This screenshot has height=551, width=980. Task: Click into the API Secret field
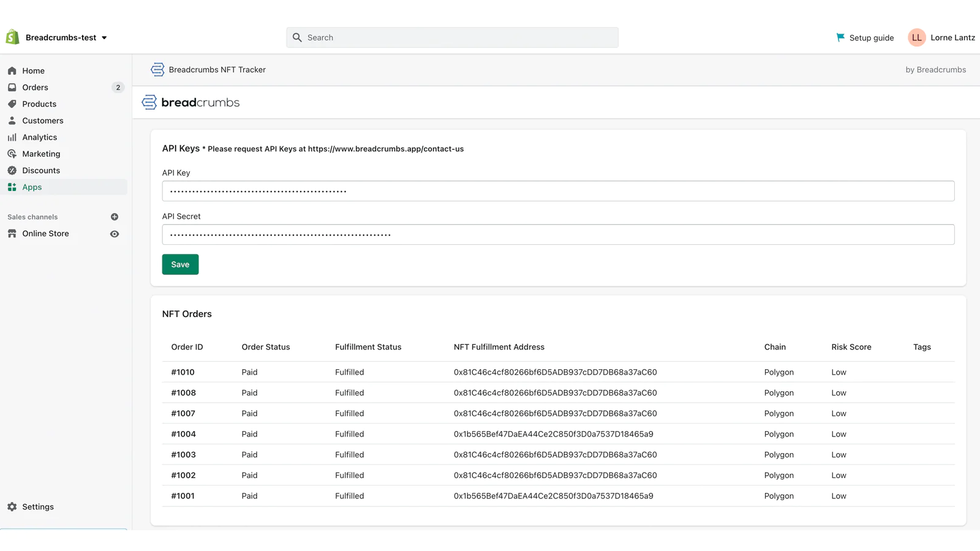tap(558, 234)
